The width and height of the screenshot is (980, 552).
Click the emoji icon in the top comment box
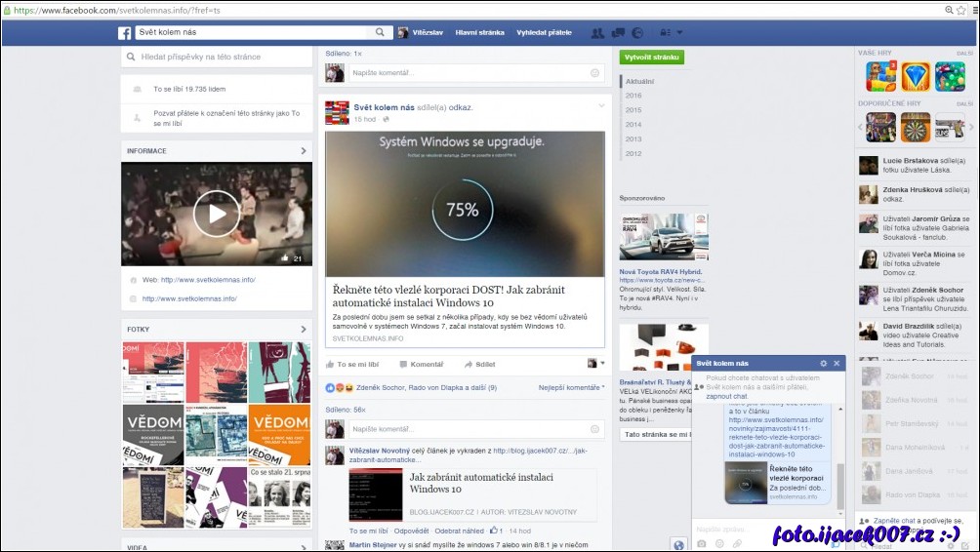(x=594, y=73)
